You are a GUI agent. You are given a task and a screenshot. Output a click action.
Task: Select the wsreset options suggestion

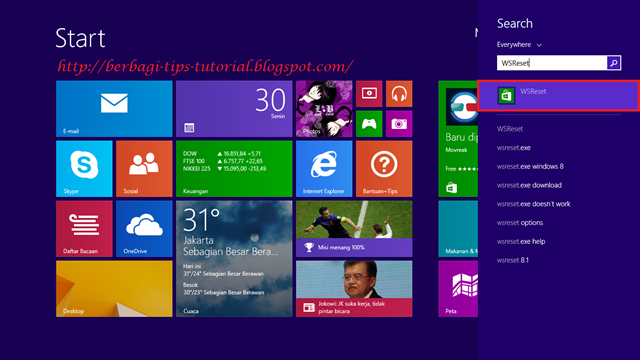[520, 223]
